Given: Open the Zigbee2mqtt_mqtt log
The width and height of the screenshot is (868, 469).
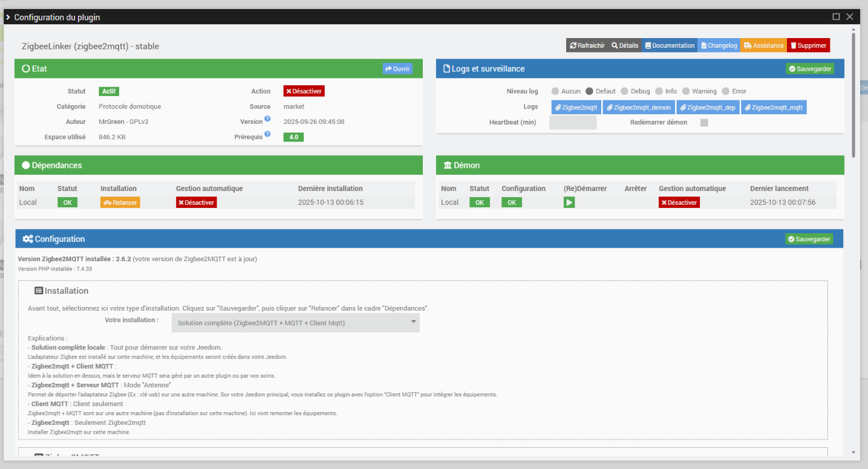Looking at the screenshot, I should (774, 108).
